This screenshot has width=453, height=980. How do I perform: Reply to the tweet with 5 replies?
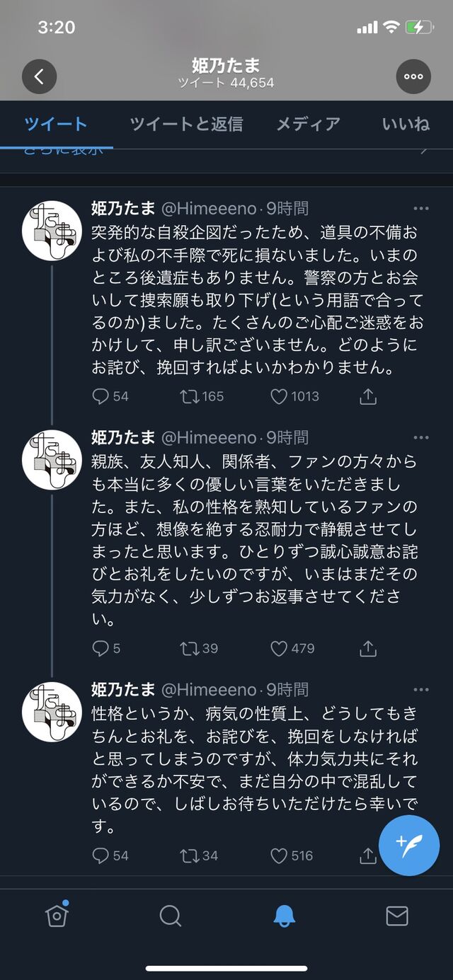point(101,648)
